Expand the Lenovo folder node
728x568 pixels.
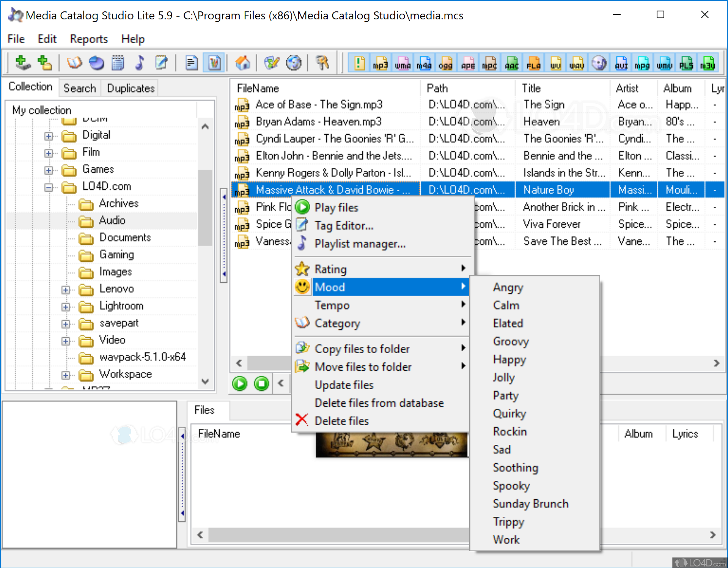tap(66, 290)
